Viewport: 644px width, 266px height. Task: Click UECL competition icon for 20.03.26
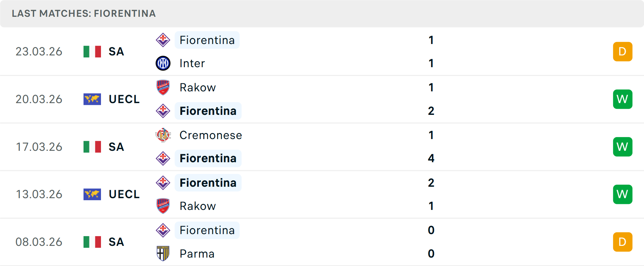[92, 99]
